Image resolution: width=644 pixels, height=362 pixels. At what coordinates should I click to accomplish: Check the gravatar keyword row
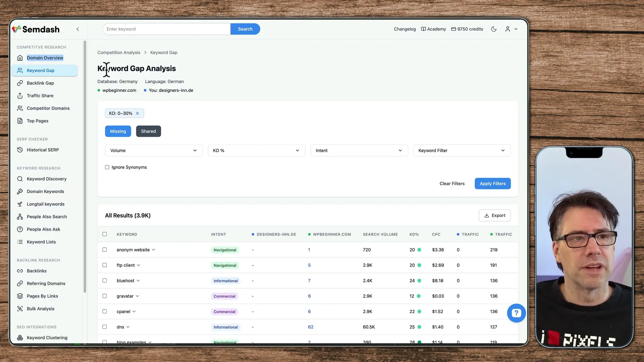(x=104, y=296)
